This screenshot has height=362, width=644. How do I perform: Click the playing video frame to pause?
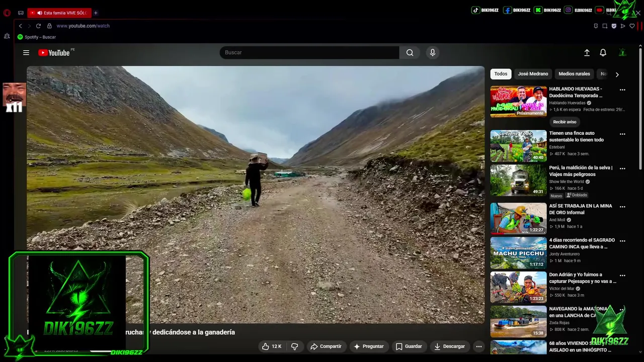(256, 195)
